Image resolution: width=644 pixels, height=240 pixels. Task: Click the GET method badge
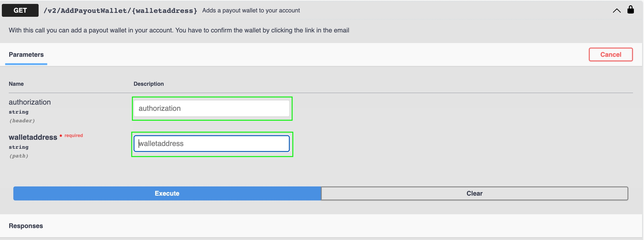tap(20, 10)
